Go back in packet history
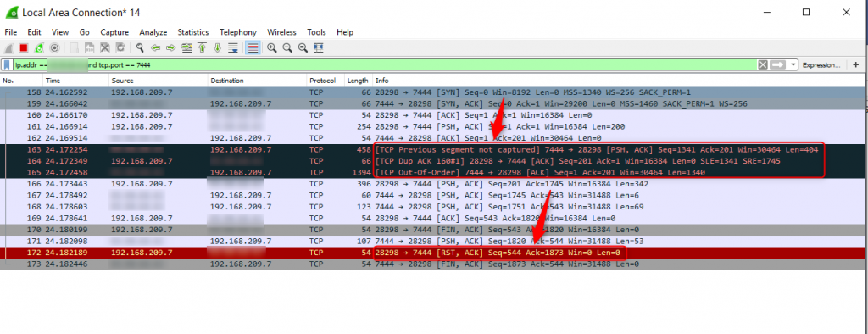The image size is (868, 334). [x=156, y=48]
